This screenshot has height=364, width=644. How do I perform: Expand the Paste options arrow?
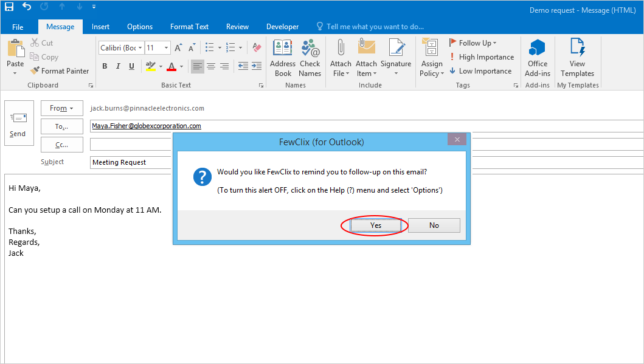(x=15, y=73)
